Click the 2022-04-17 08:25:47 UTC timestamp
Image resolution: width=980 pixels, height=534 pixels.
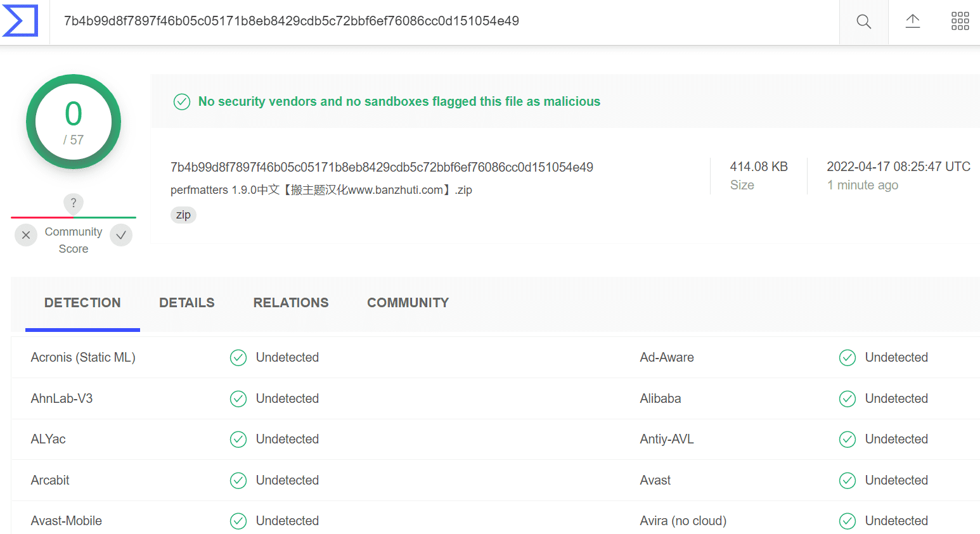point(899,167)
